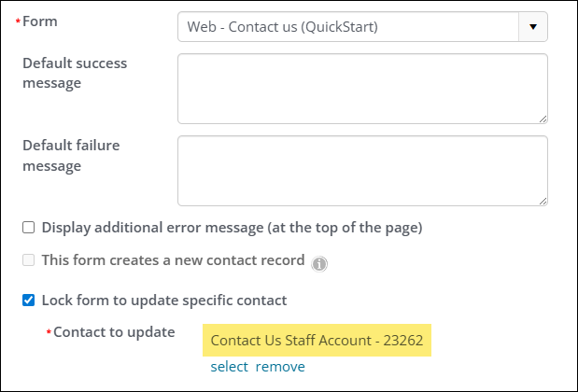The width and height of the screenshot is (578, 392).
Task: Click the required 'Contact to update' label
Action: click(114, 332)
